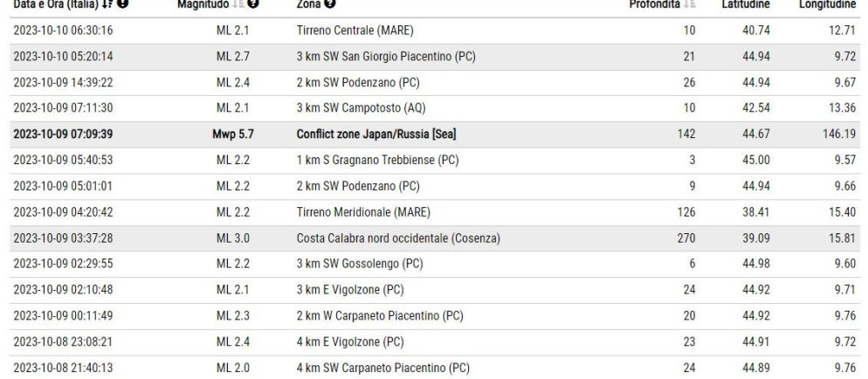Sort by Magnitudo using its sort icon
The image size is (868, 379).
239,3
